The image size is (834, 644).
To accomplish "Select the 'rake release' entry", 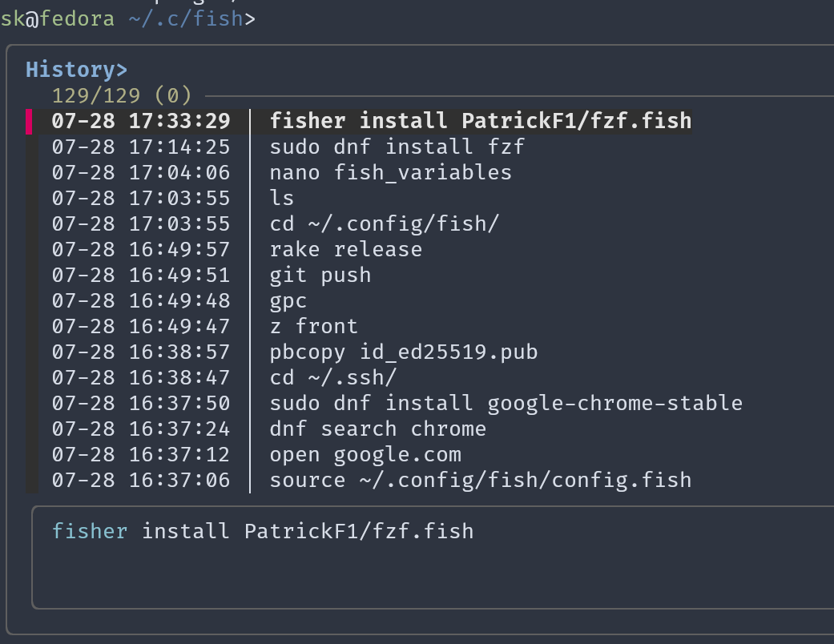I will pyautogui.click(x=346, y=248).
